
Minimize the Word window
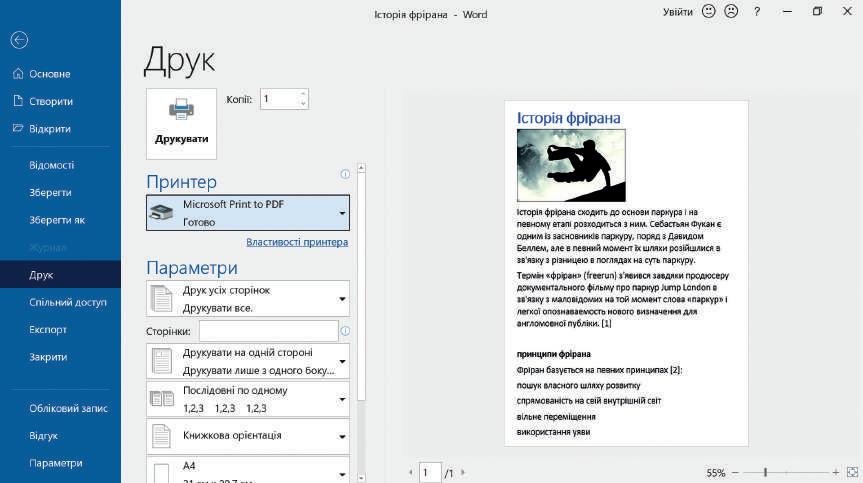click(x=788, y=12)
